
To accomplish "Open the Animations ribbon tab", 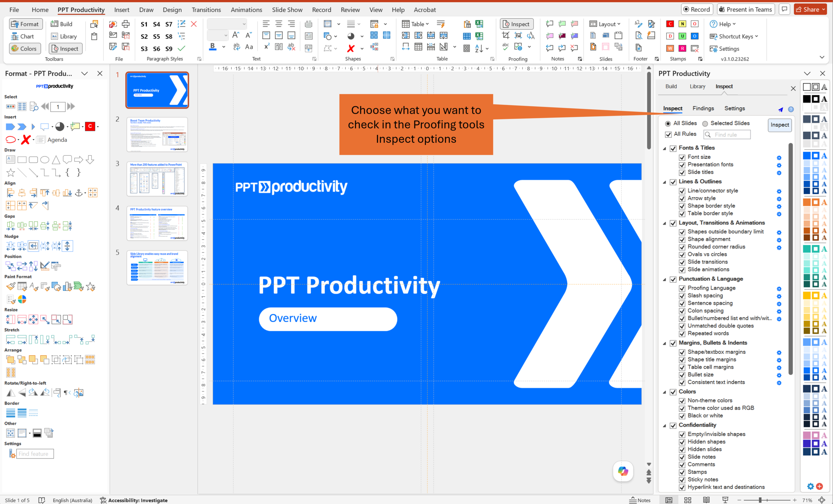I will [x=246, y=9].
